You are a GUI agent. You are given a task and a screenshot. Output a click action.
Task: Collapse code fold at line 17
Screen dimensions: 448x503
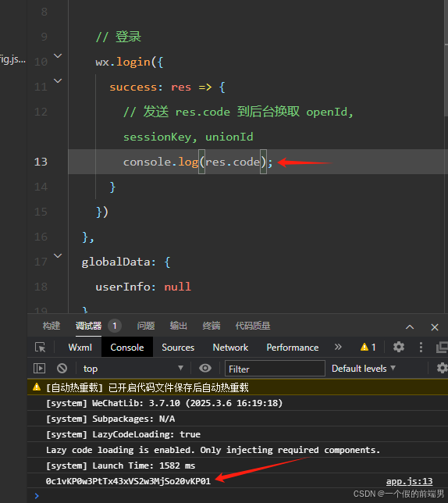coord(58,255)
